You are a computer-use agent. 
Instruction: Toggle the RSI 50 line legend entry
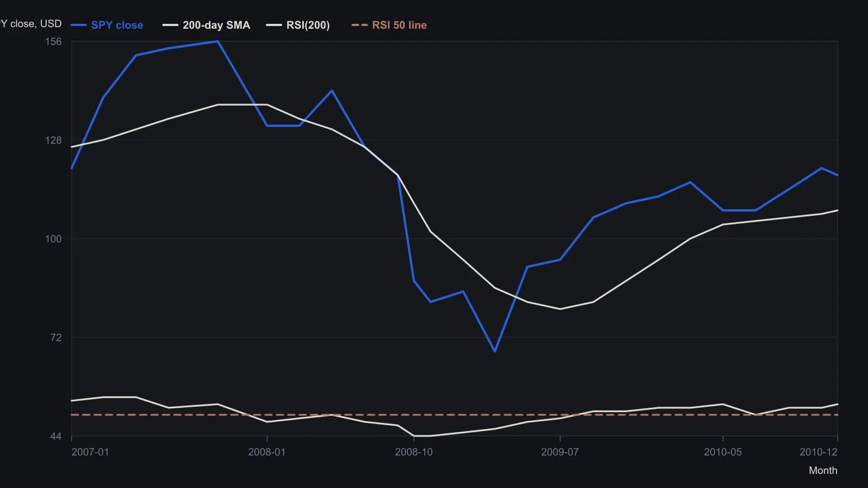pos(389,25)
